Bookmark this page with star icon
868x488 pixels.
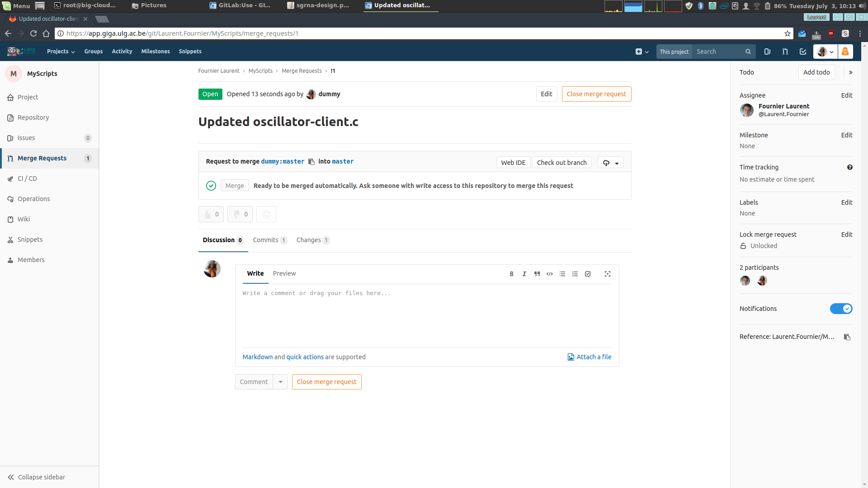788,33
